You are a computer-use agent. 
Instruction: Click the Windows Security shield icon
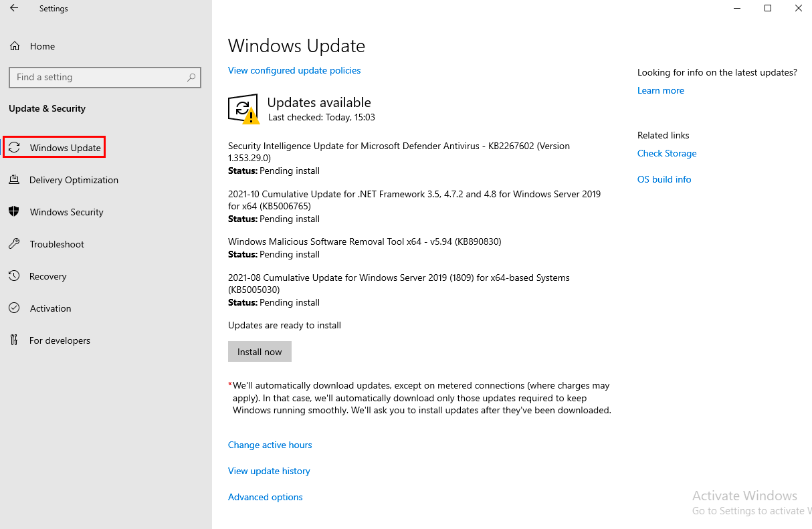pyautogui.click(x=14, y=212)
